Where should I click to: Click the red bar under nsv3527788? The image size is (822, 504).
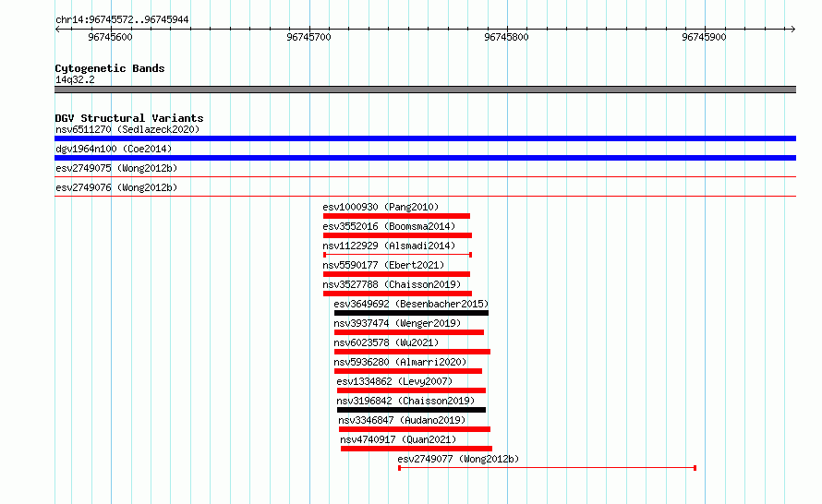coord(397,294)
